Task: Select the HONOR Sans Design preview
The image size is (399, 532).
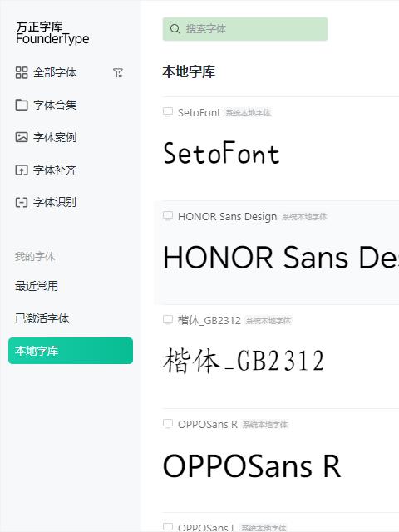Action: 281,258
